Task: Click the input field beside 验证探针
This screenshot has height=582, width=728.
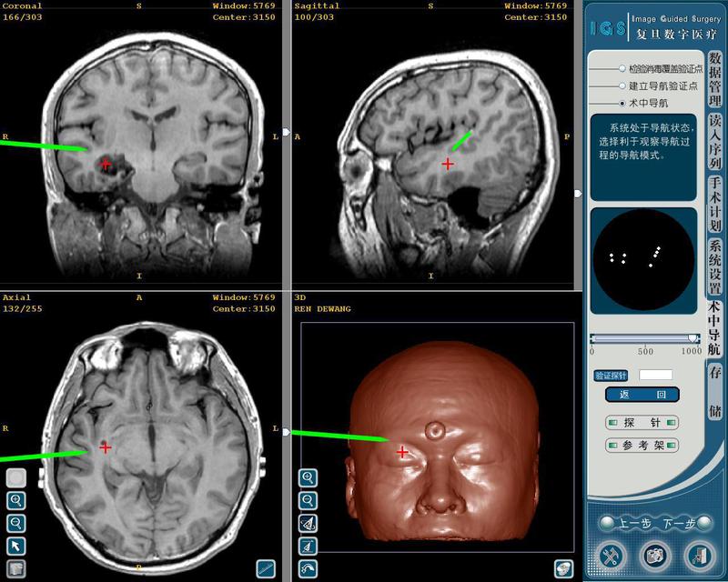Action: click(655, 375)
